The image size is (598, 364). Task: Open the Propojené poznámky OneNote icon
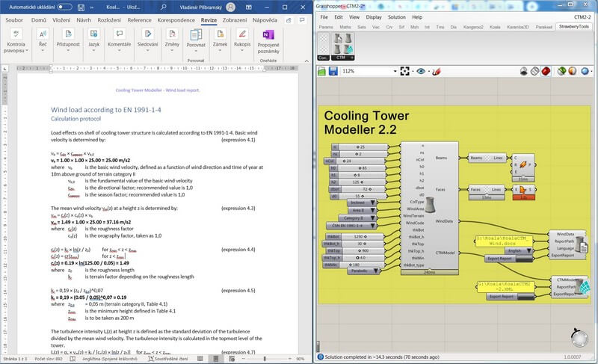coord(267,35)
